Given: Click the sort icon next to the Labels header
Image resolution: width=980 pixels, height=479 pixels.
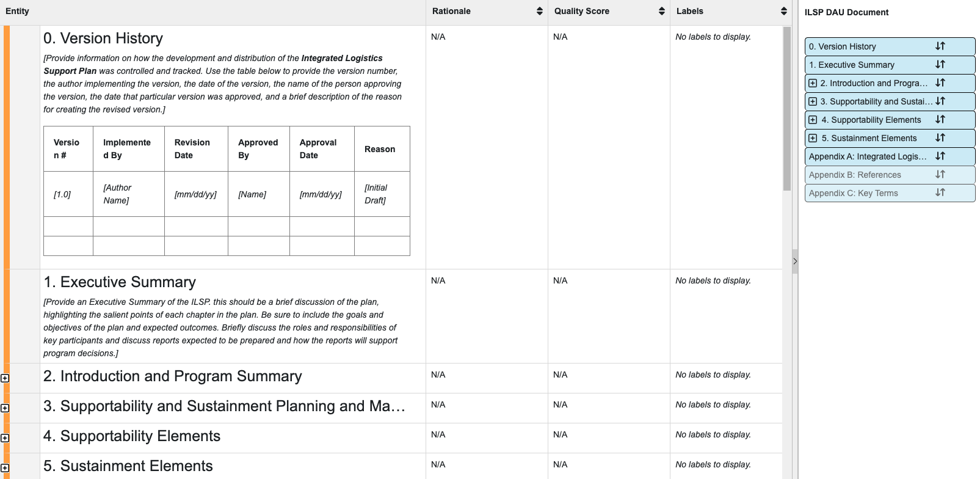Looking at the screenshot, I should (x=783, y=11).
